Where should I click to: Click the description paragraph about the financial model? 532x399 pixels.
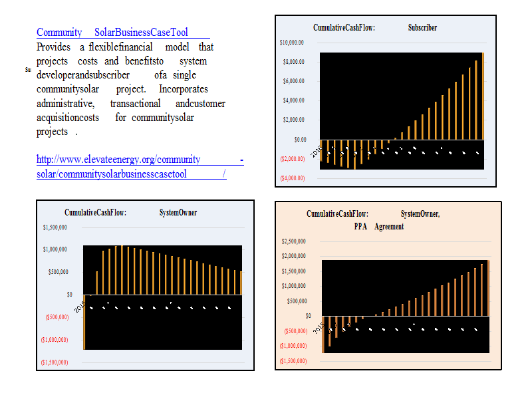pos(126,89)
